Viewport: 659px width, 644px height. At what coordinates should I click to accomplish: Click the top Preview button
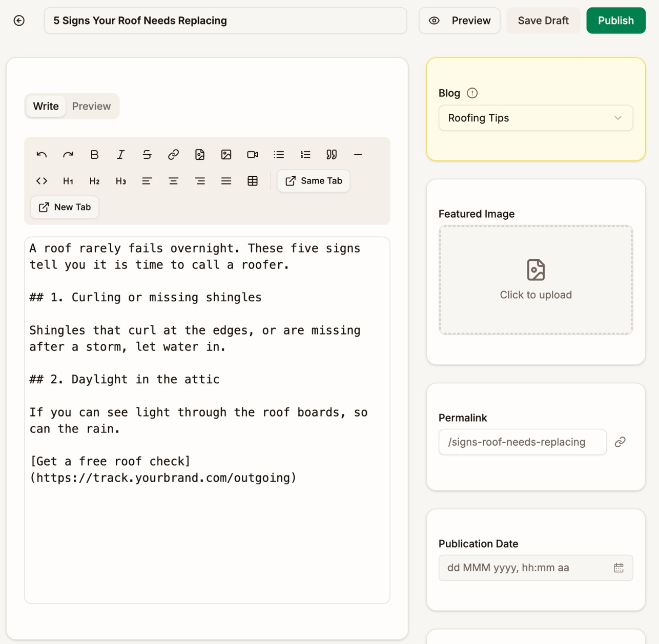point(459,20)
